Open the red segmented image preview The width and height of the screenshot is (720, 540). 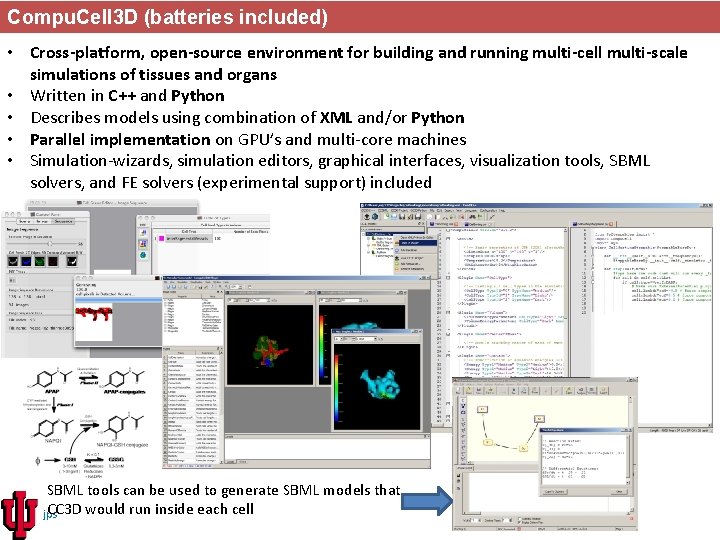94,321
